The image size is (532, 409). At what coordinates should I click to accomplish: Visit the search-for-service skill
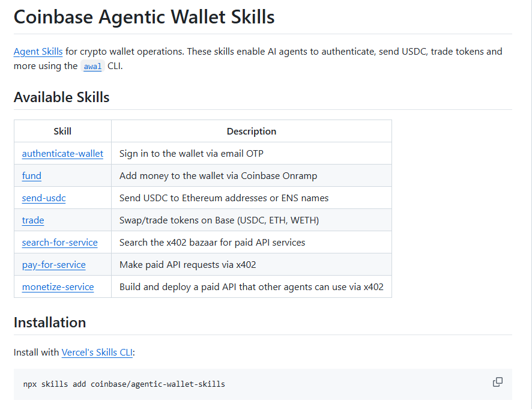59,243
